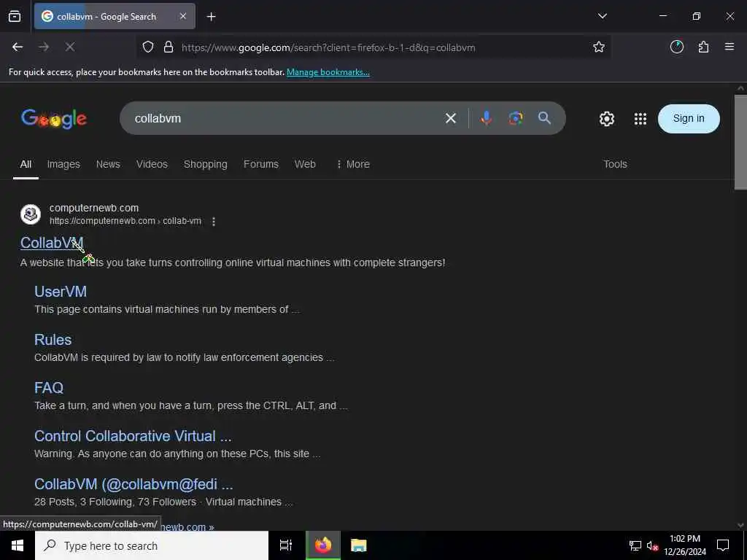Open Firefox application hamburger menu
This screenshot has height=560, width=747.
pos(729,47)
